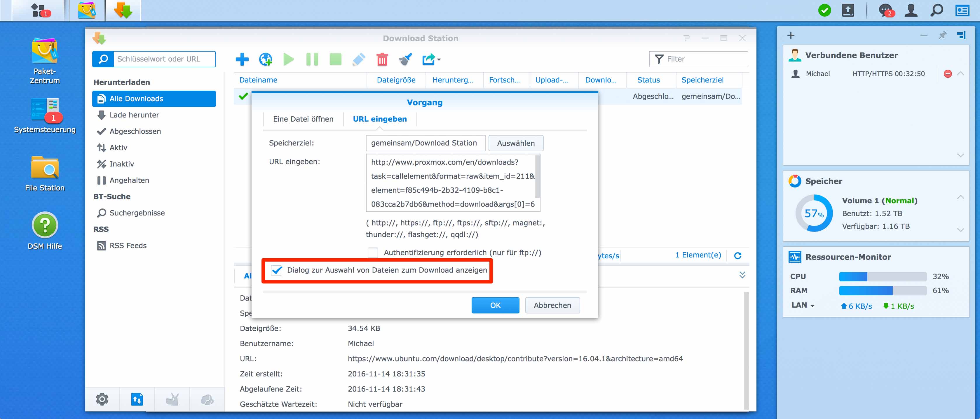Click the 57% volume usage ring
This screenshot has width=980, height=419.
pos(814,213)
